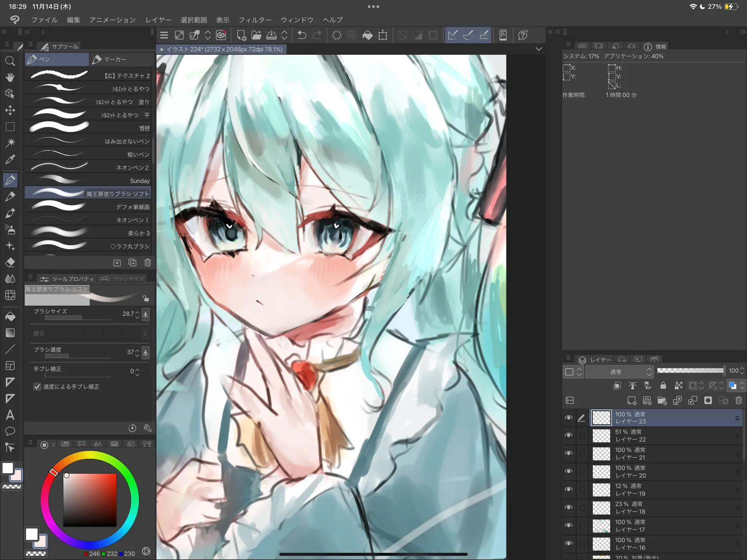Adjust the ブラシサイズ value stepper arrows
747x560 pixels.
[137, 314]
